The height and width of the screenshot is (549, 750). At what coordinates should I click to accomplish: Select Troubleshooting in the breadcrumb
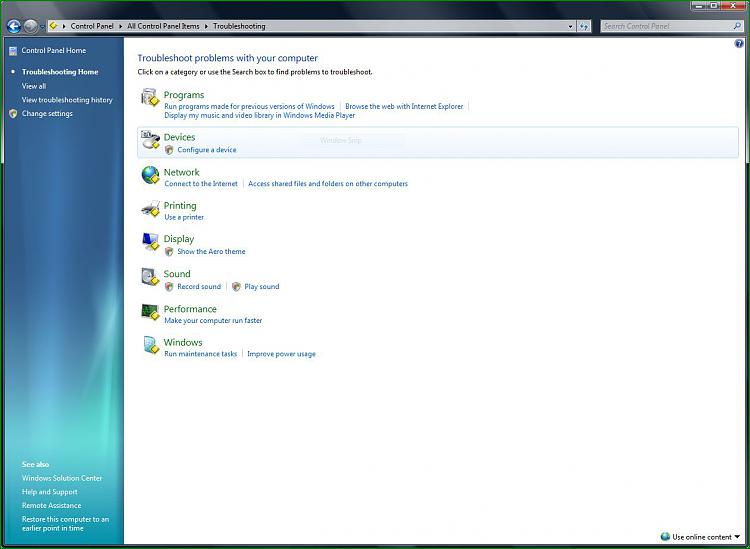(x=239, y=26)
